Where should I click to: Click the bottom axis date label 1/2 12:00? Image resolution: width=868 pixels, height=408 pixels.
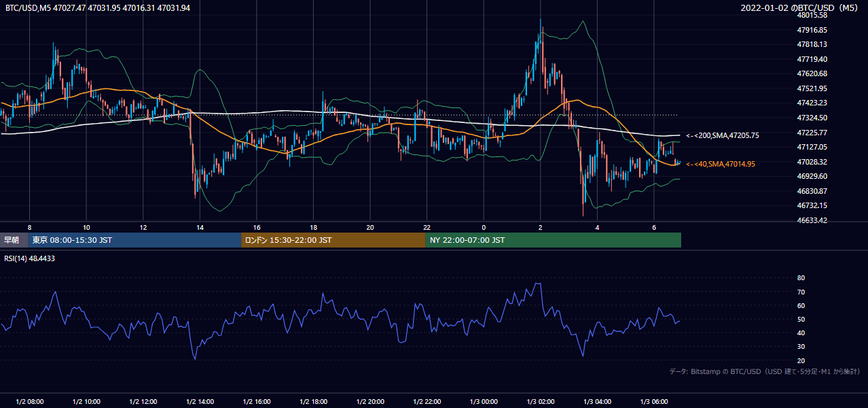pyautogui.click(x=143, y=401)
